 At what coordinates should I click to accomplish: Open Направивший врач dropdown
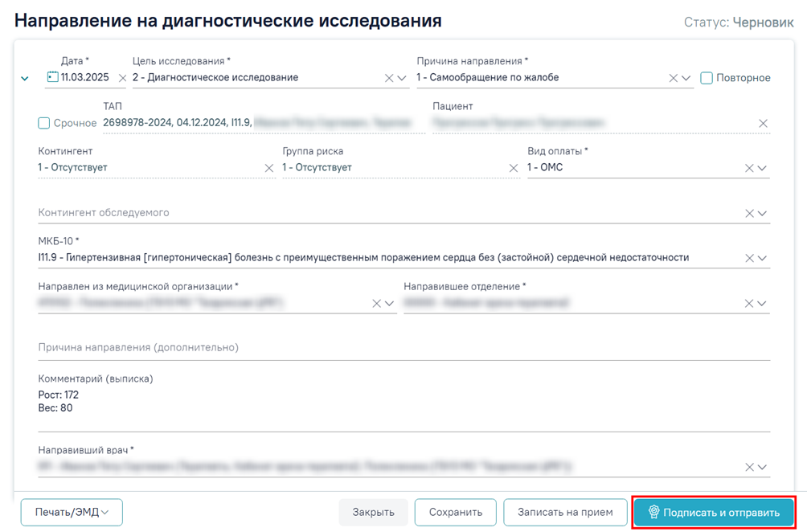click(x=762, y=467)
